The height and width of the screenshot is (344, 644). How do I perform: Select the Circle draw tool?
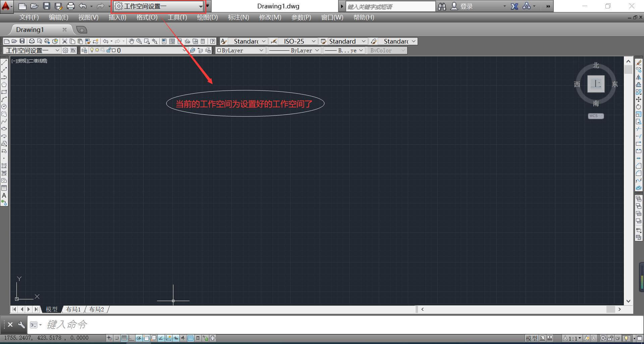(x=4, y=106)
